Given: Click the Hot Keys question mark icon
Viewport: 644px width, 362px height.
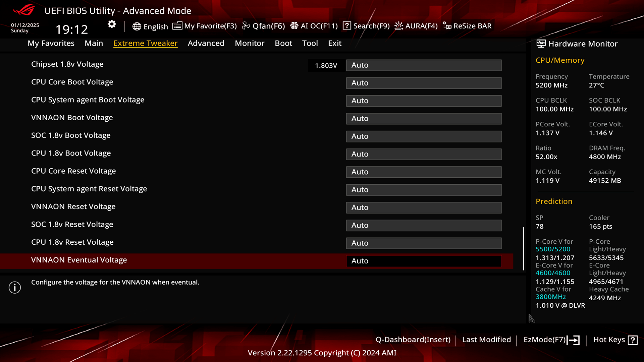Looking at the screenshot, I should coord(633,340).
